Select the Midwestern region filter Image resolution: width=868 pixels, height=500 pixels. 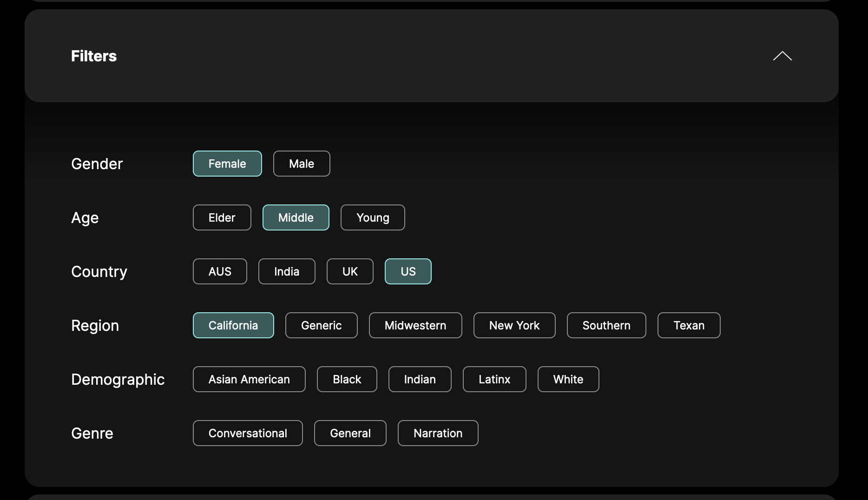(x=415, y=325)
